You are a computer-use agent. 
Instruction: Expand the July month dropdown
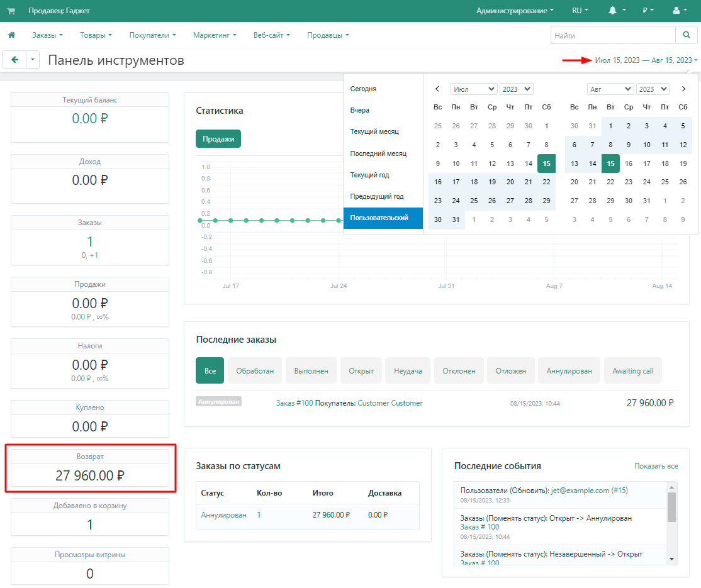473,89
